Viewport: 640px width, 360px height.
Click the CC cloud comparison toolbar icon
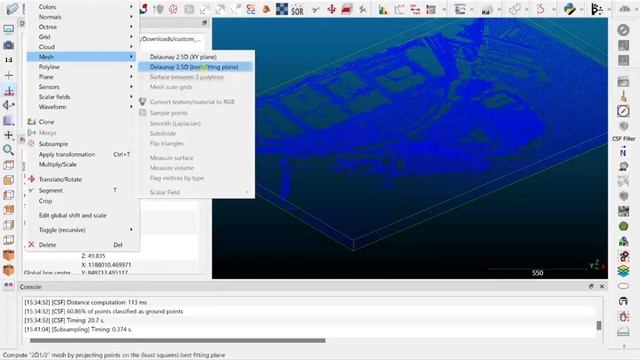pos(251,9)
